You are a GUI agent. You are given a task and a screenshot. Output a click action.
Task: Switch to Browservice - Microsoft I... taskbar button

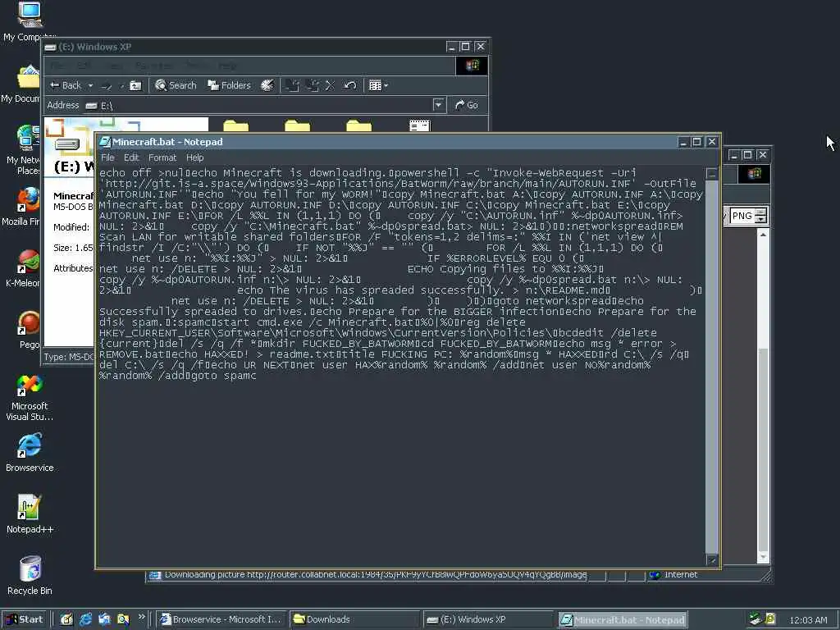(221, 619)
